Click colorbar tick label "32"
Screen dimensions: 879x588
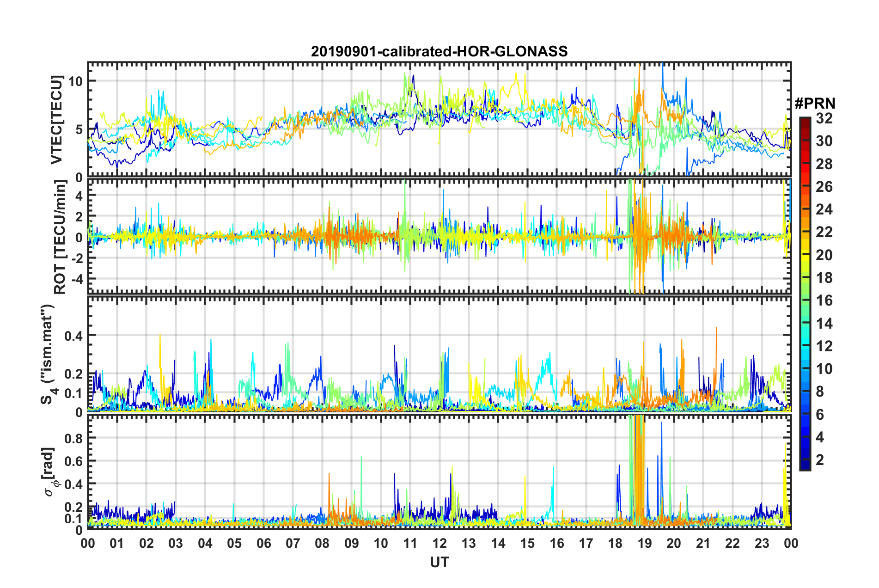tap(824, 118)
